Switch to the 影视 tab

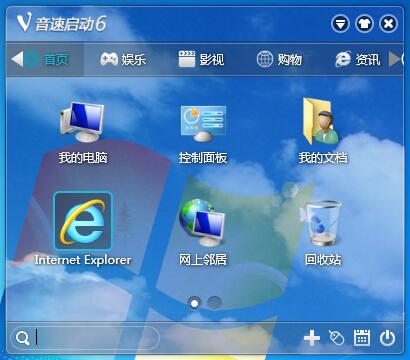click(201, 59)
